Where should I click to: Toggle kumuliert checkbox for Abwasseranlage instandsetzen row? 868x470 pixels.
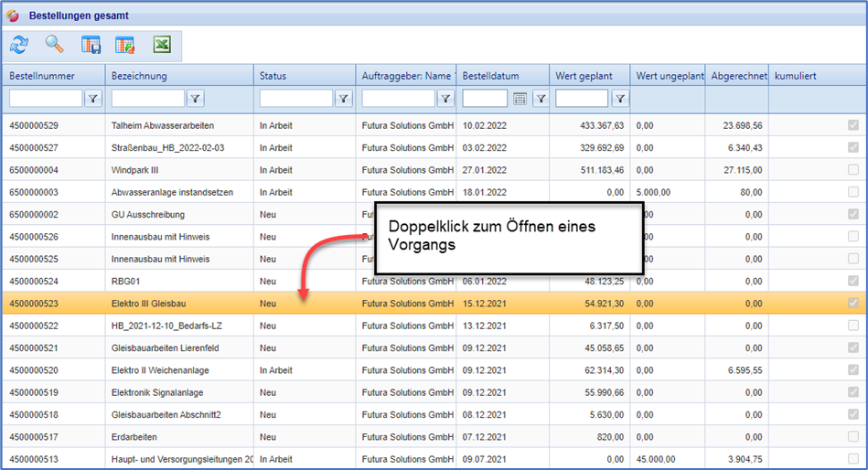tap(852, 192)
